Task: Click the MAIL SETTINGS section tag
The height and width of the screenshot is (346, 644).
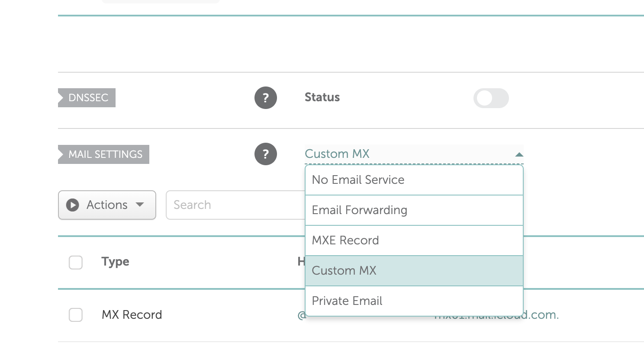Action: pyautogui.click(x=105, y=154)
